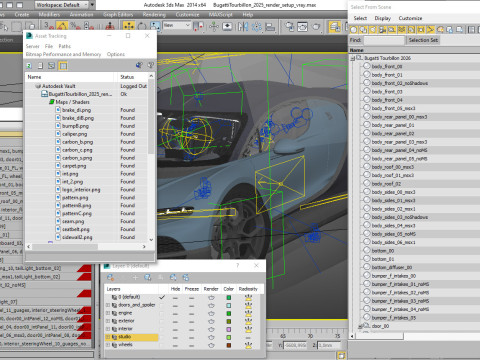Viewport: 480px width, 360px height.
Task: Click Display Geometry filter in Select From Scene
Action: 354,30
